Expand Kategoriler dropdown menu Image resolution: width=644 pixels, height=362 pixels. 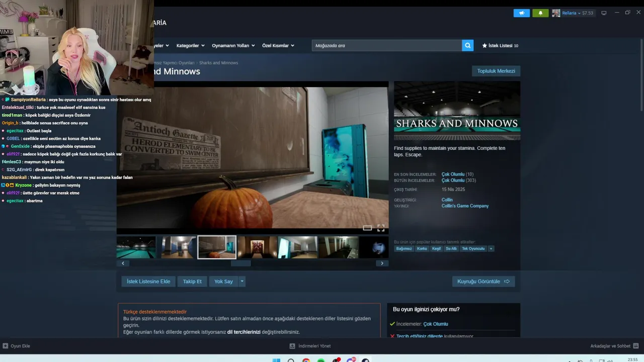(x=190, y=45)
